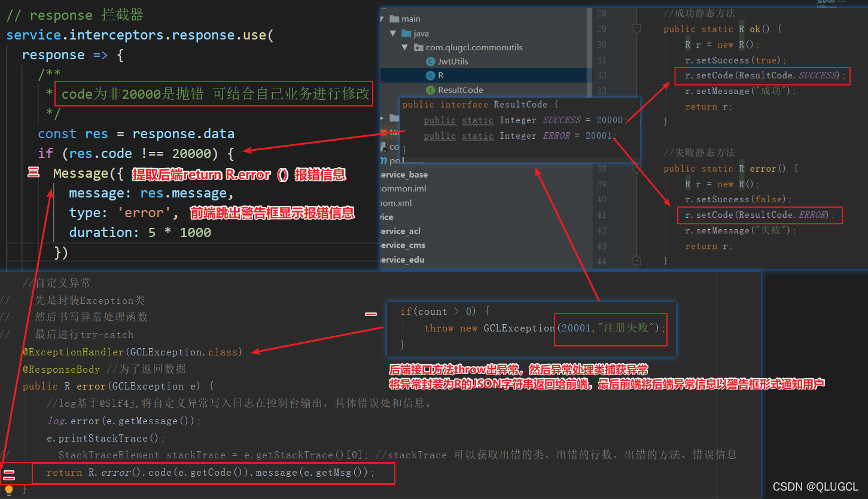Click 'public static R error() {' line
The image size is (868, 499).
(730, 169)
